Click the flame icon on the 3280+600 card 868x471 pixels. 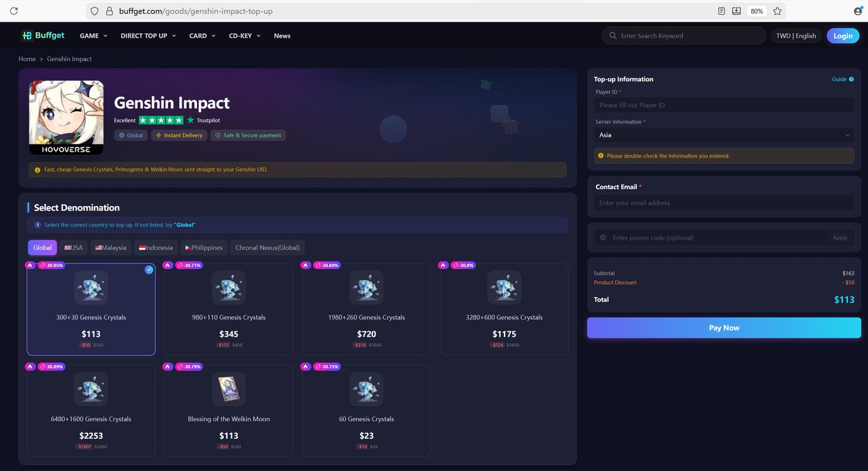click(444, 265)
